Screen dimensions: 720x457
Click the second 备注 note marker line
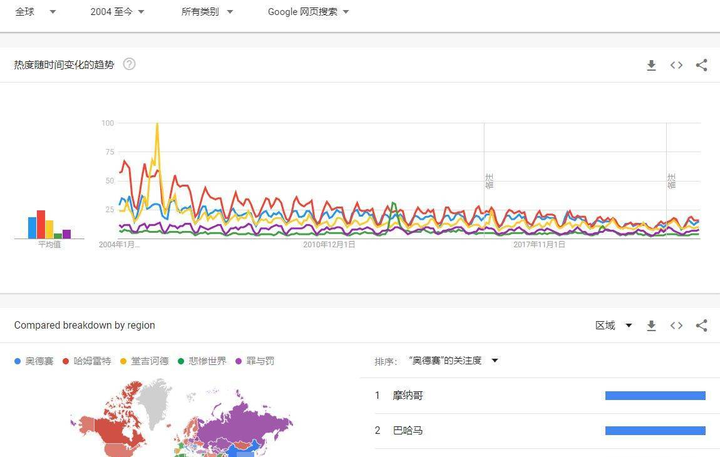click(x=666, y=181)
